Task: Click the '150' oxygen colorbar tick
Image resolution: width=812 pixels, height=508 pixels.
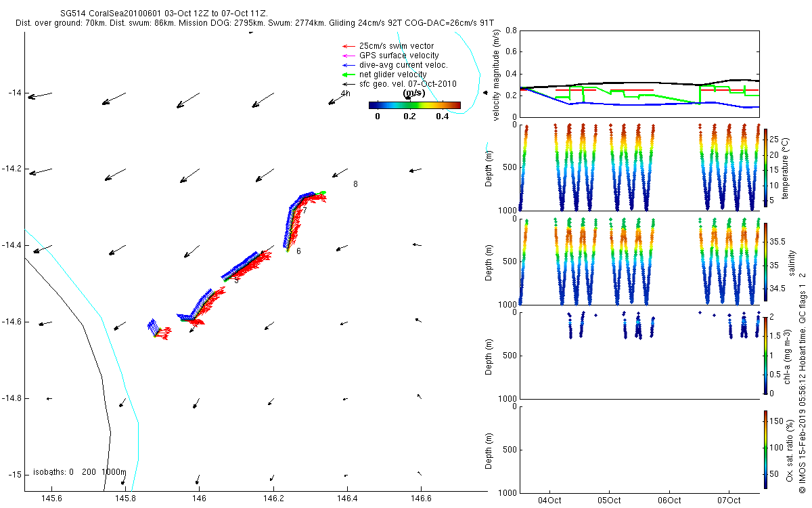Action: pyautogui.click(x=776, y=421)
